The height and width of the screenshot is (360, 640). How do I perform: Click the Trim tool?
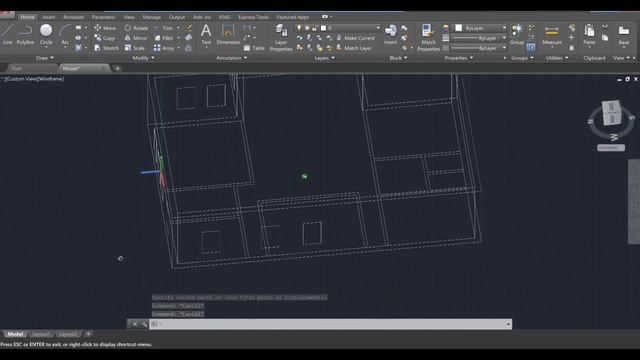[x=164, y=28]
